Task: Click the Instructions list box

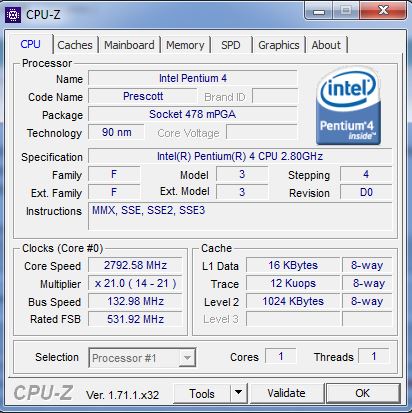Action: [240, 216]
